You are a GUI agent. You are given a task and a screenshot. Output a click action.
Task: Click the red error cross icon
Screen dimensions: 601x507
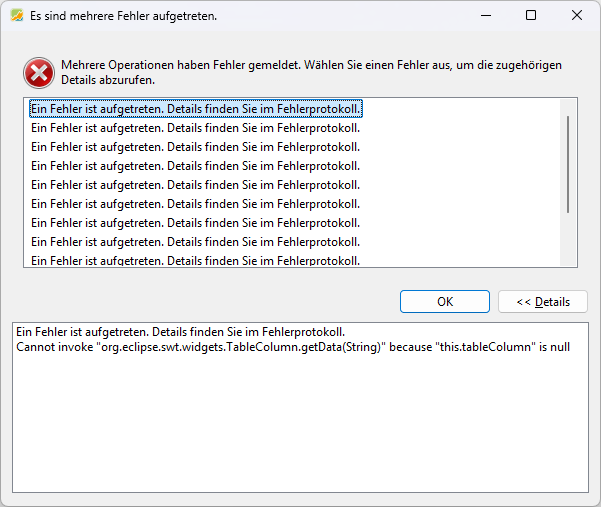39,73
